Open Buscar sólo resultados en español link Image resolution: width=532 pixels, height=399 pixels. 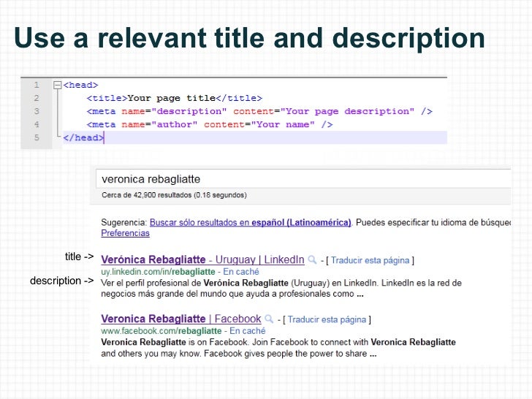(x=250, y=223)
